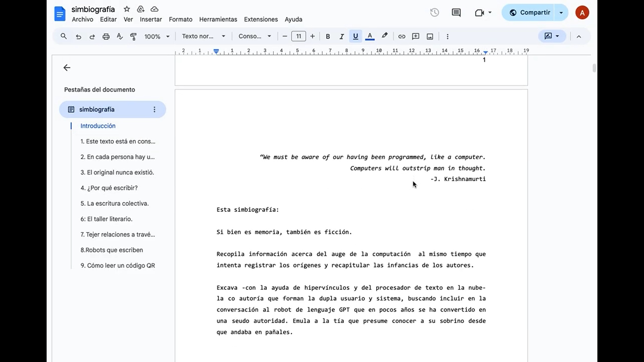Expand the Texto normal style dropdown
This screenshot has height=362, width=644.
tap(203, 37)
